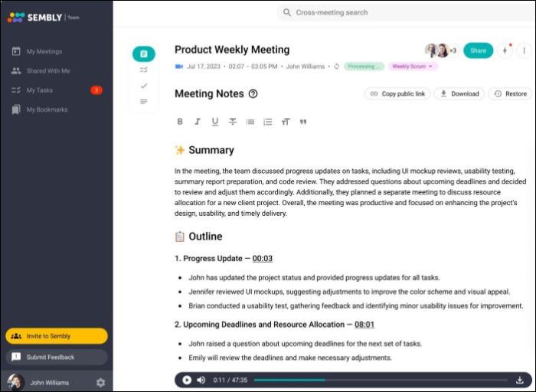
Task: Toggle italic formatting in the notes toolbar
Action: click(198, 122)
